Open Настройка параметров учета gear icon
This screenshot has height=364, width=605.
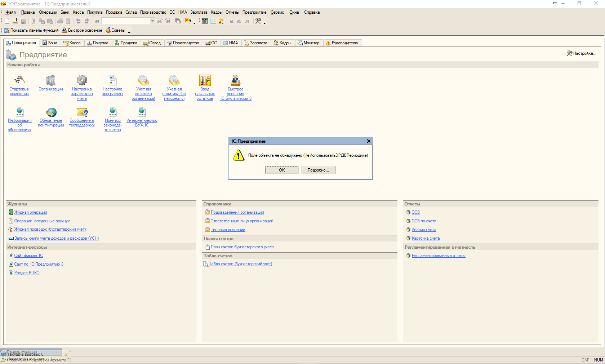click(x=82, y=80)
